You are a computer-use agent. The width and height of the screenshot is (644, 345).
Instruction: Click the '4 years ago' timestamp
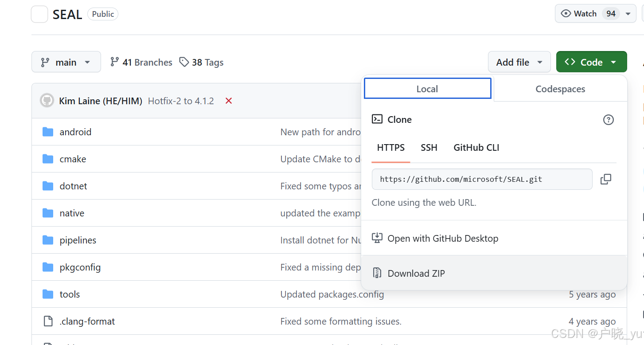click(592, 321)
